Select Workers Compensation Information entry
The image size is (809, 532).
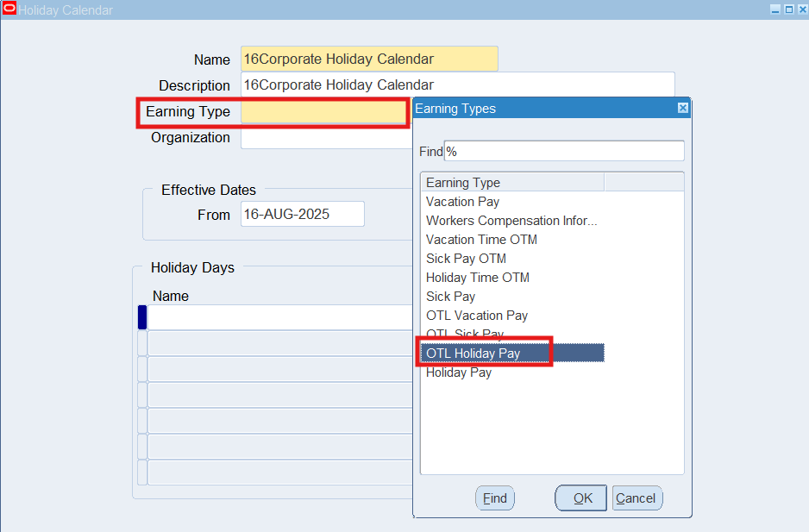(x=511, y=221)
